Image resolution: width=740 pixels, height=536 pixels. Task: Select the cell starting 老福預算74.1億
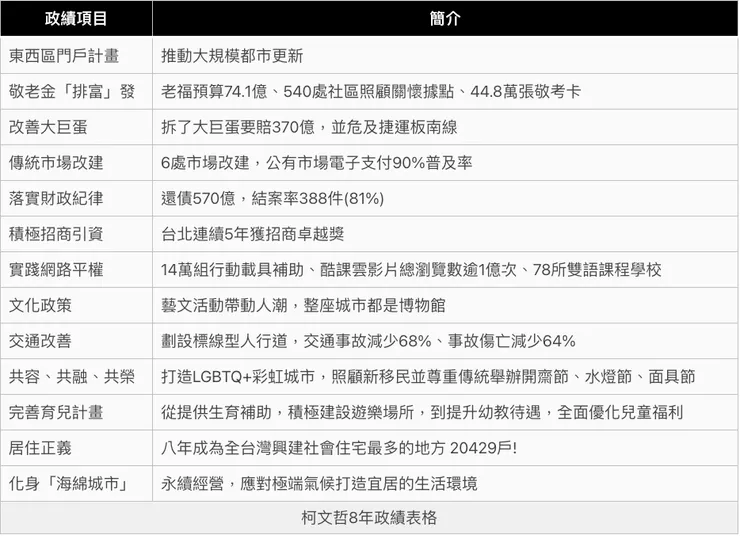click(x=445, y=91)
